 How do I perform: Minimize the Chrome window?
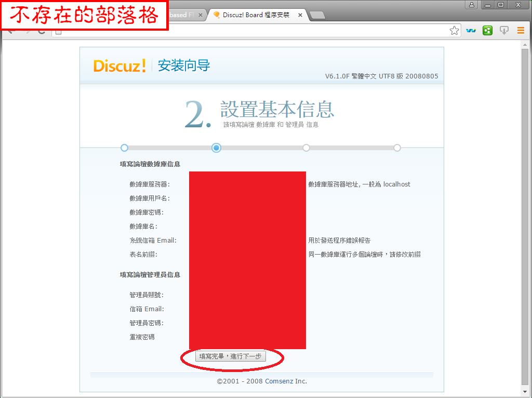[x=487, y=5]
